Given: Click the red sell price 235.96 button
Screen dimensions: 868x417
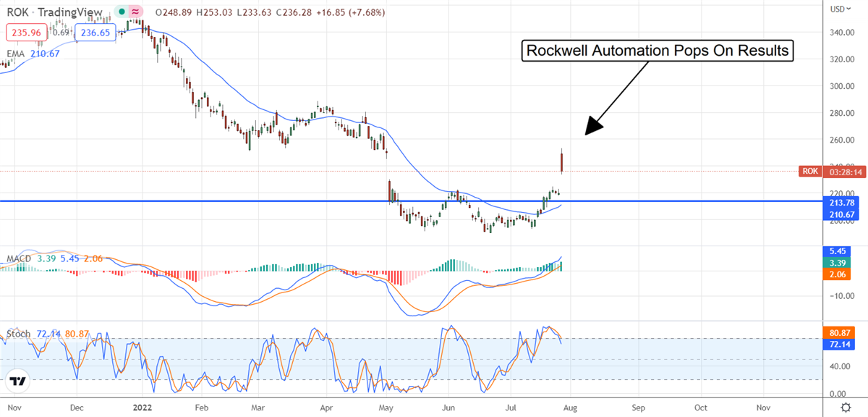Looking at the screenshot, I should pyautogui.click(x=25, y=33).
